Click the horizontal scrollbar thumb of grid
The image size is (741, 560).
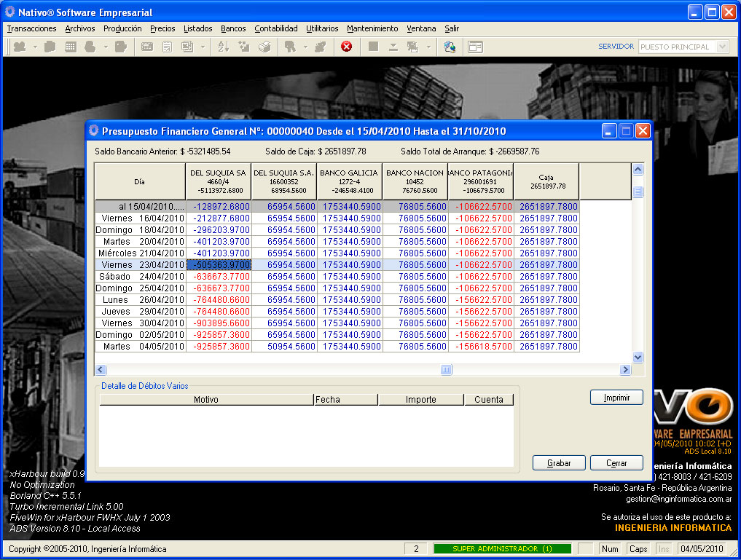(x=446, y=370)
